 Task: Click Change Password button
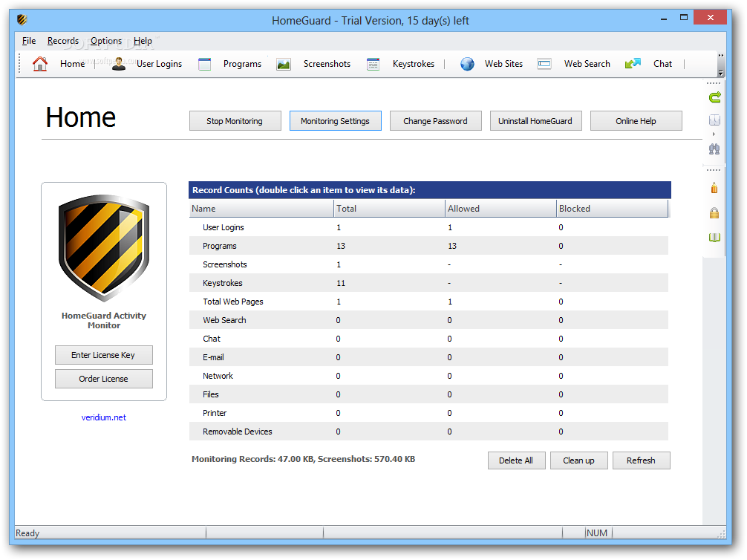pos(435,121)
